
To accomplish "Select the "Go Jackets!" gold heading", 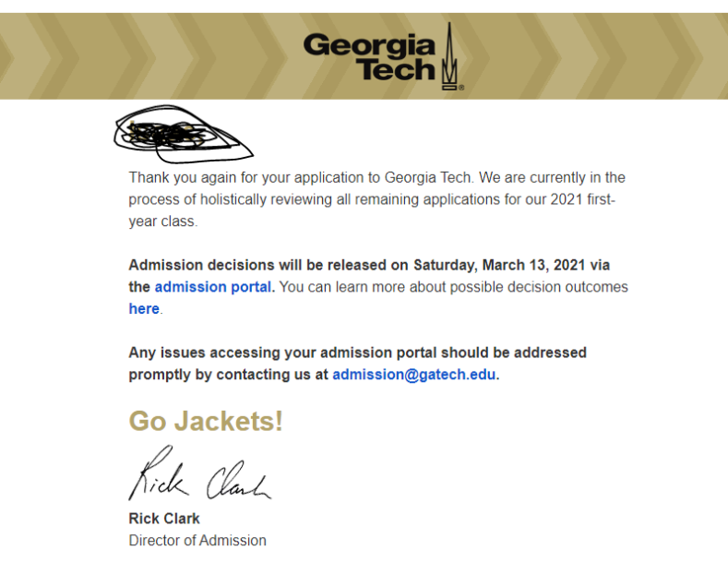I will pyautogui.click(x=206, y=421).
